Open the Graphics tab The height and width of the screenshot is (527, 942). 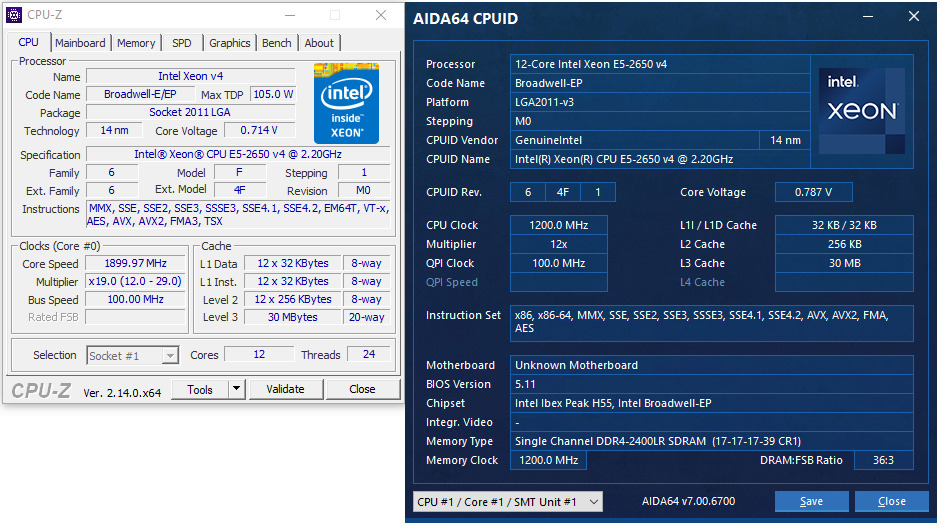point(230,43)
